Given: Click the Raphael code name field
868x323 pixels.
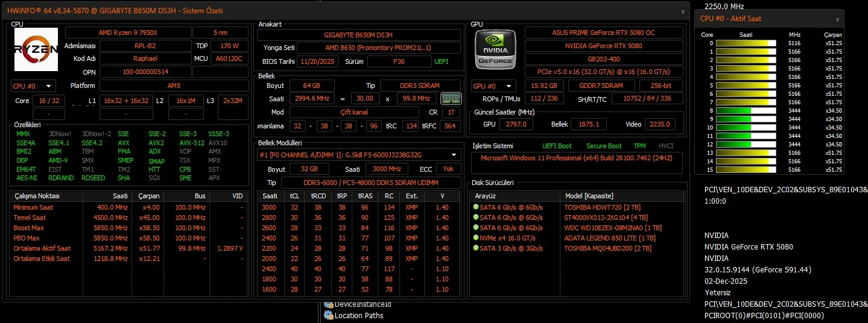Looking at the screenshot, I should point(145,58).
